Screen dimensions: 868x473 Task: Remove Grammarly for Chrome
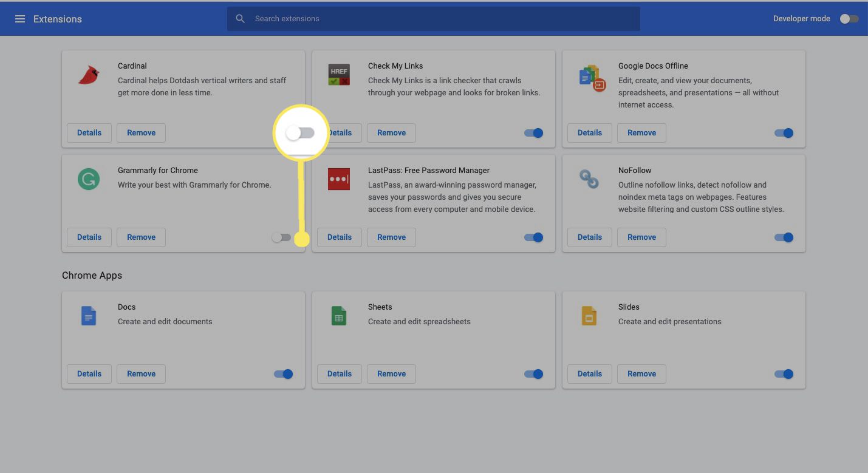pos(142,237)
